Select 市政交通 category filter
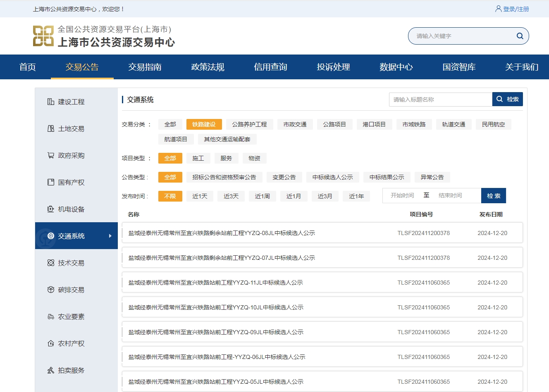 (295, 124)
